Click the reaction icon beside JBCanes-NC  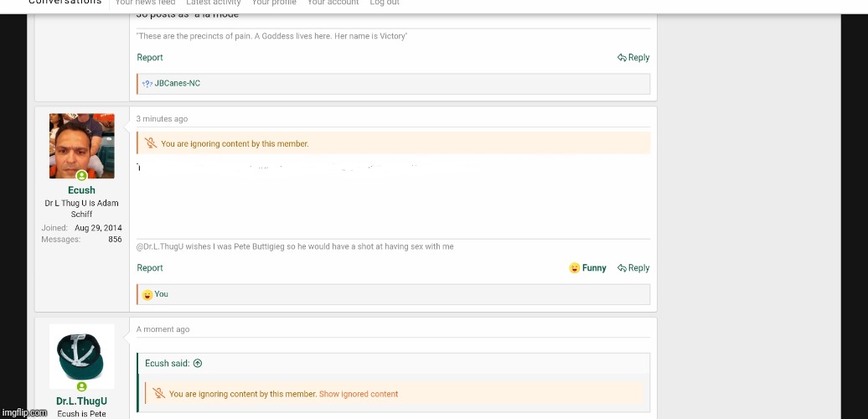coord(147,84)
